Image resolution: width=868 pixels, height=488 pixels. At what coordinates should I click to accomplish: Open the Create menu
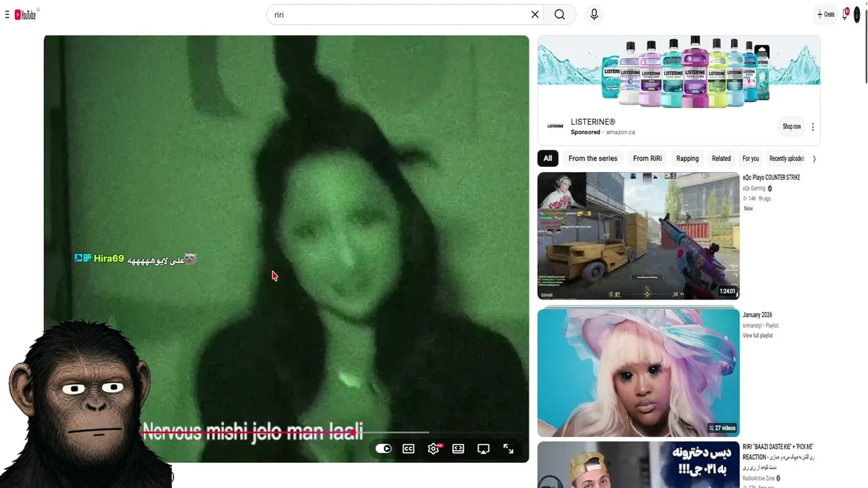tap(826, 14)
